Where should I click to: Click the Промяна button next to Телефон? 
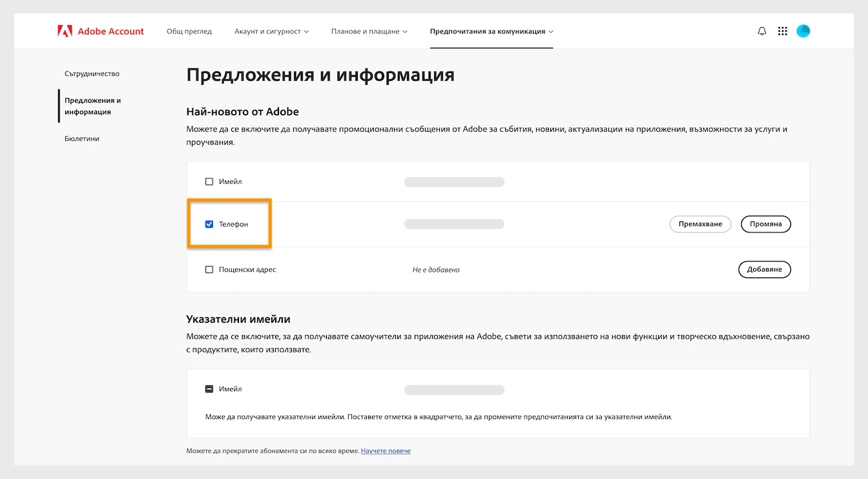(765, 224)
